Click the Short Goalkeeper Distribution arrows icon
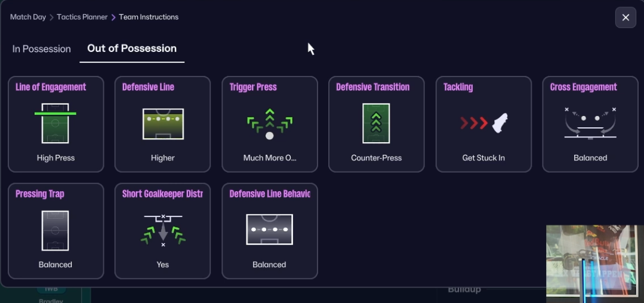This screenshot has height=303, width=644. [162, 230]
